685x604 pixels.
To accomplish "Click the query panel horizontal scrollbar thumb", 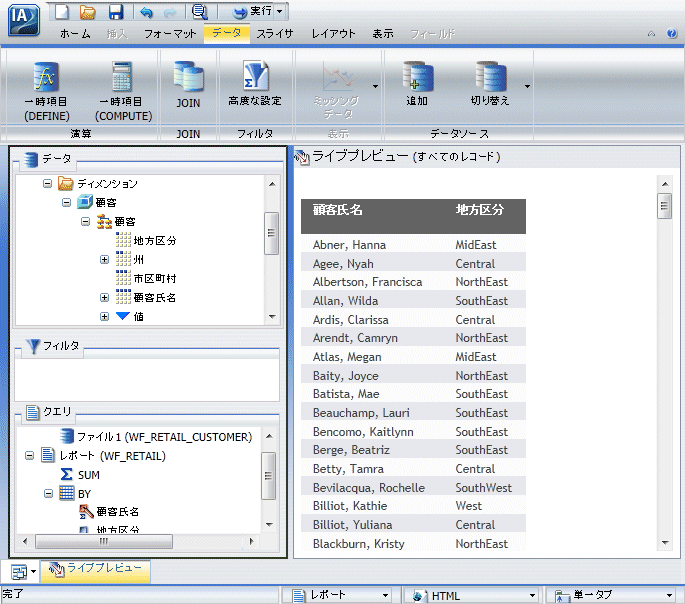I will pos(104,542).
